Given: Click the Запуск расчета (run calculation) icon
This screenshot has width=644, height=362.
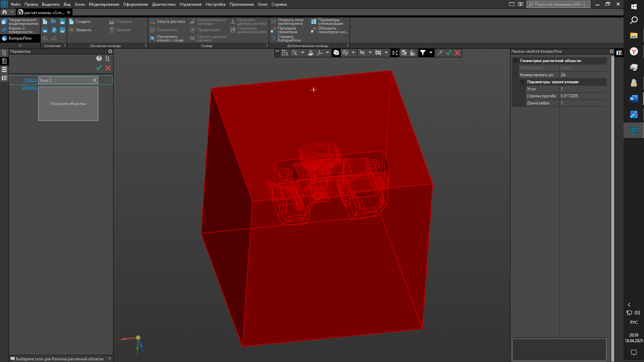Looking at the screenshot, I should [x=152, y=21].
